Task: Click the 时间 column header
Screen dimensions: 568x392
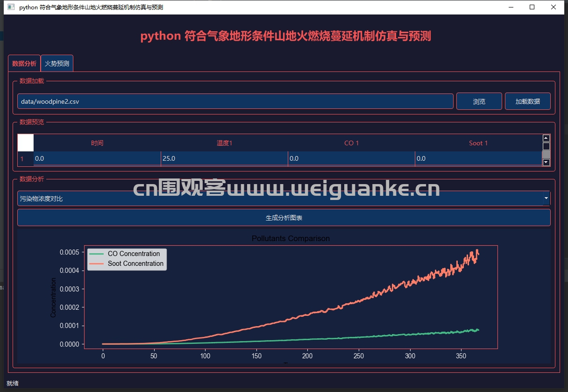Action: pos(97,143)
